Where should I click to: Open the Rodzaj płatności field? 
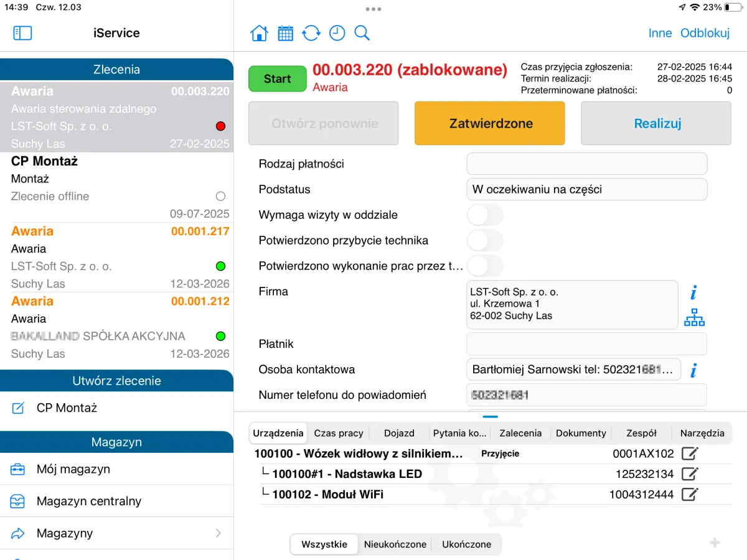[x=586, y=164]
